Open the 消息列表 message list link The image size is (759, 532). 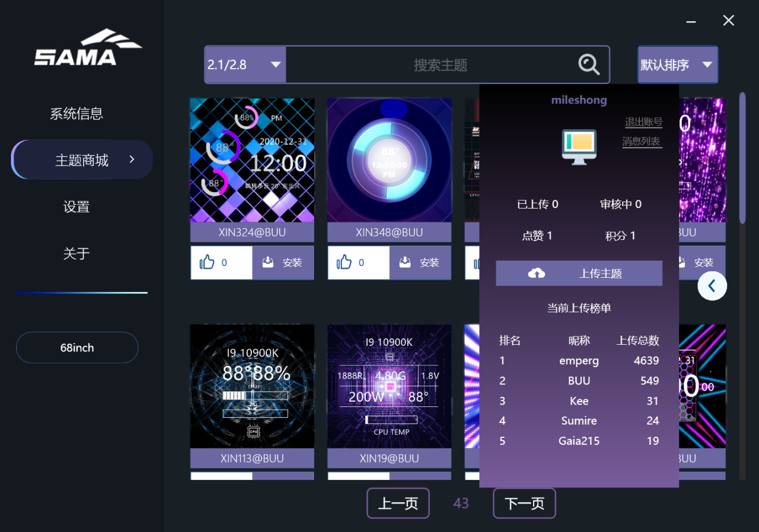642,142
